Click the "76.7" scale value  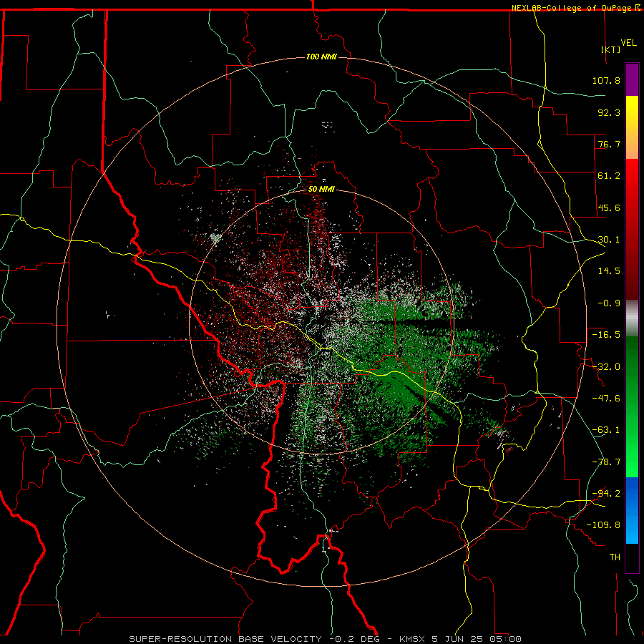(x=609, y=144)
